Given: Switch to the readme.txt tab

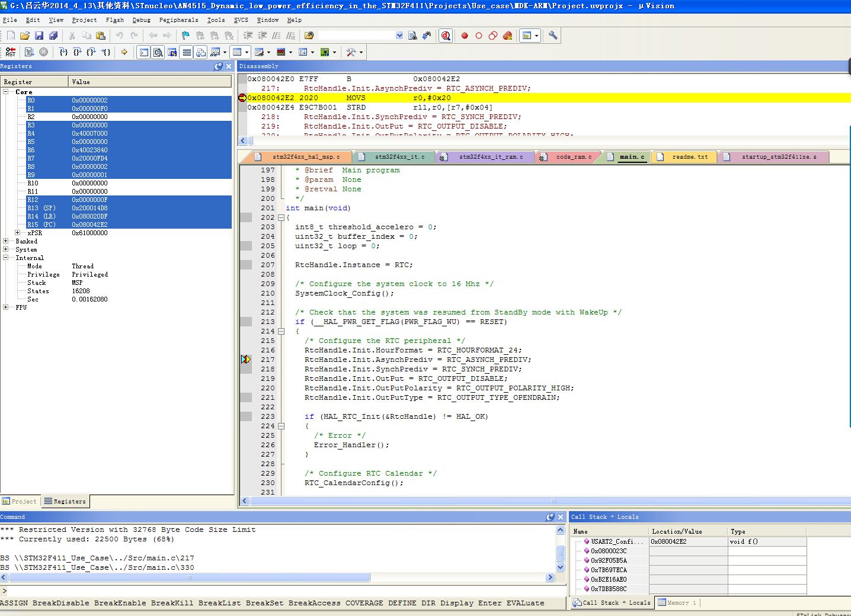Looking at the screenshot, I should [684, 157].
